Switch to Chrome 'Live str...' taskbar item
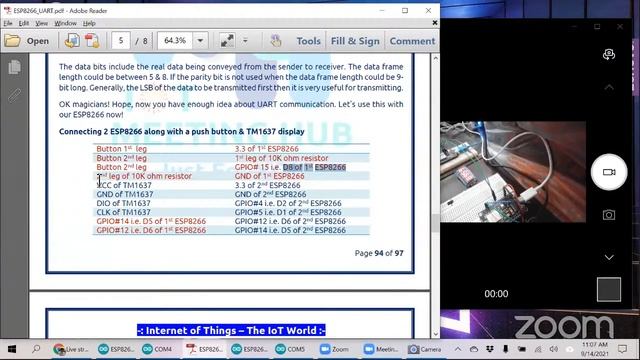The image size is (640, 360). (71, 349)
